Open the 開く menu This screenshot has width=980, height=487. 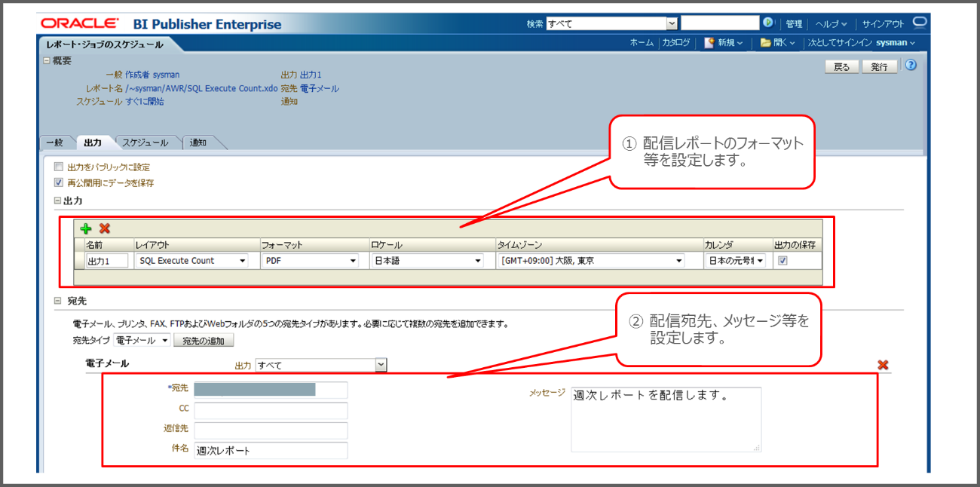click(784, 43)
